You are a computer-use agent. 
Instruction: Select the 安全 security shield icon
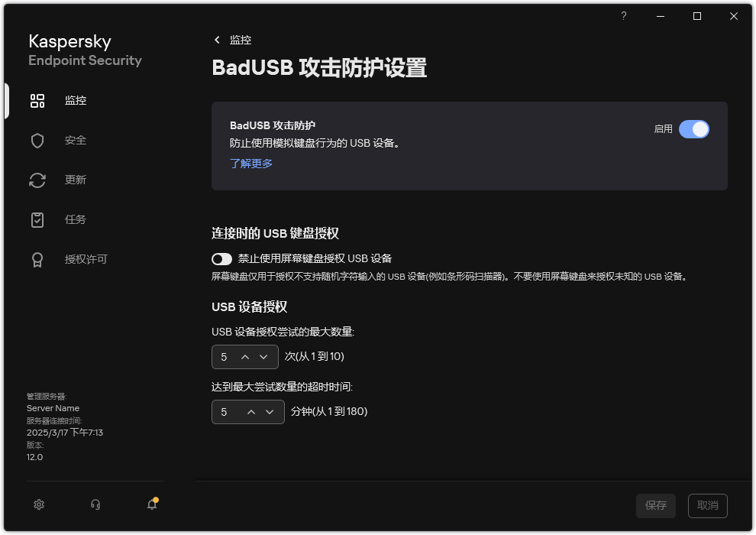pos(76,140)
